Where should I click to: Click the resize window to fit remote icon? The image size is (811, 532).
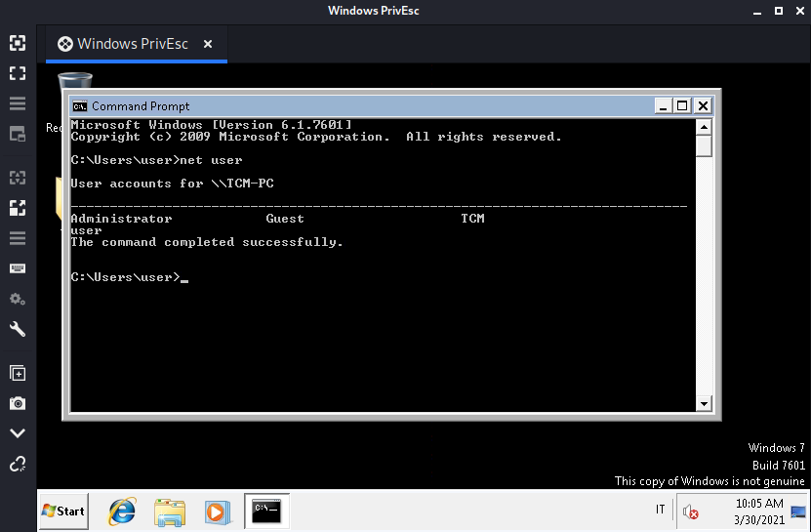(17, 43)
